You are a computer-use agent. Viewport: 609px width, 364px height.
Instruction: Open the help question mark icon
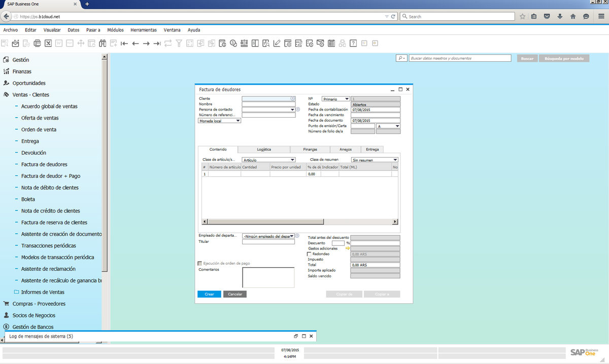click(x=353, y=43)
